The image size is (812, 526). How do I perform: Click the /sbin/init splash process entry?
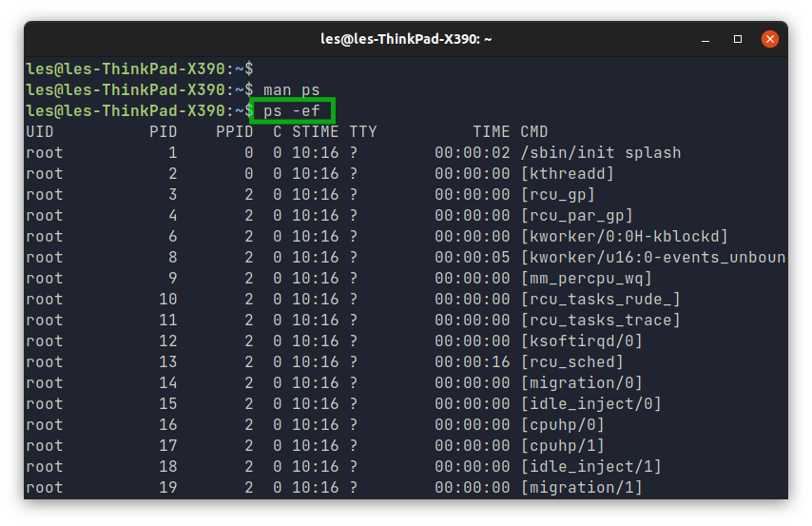tap(601, 153)
